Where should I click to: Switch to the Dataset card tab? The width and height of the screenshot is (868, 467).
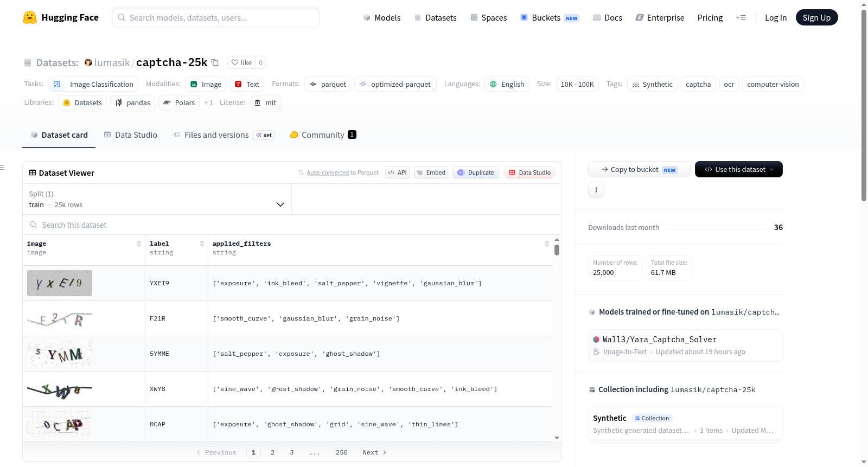point(59,135)
